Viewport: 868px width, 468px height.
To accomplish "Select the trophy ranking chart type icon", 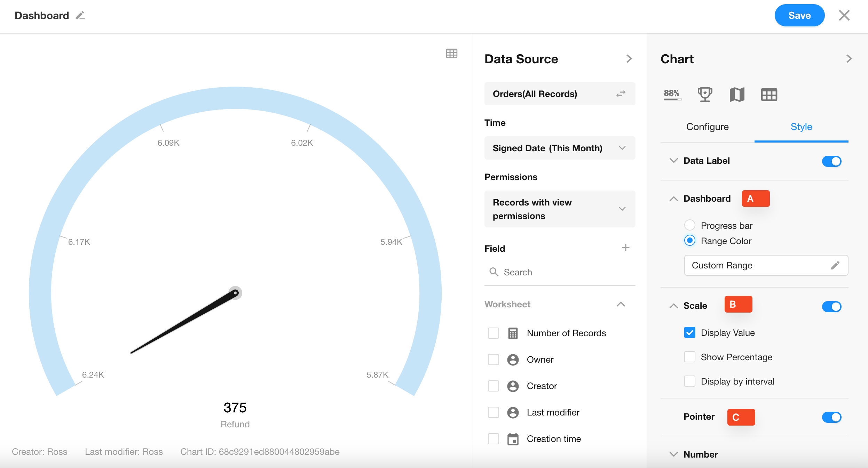I will (x=705, y=94).
